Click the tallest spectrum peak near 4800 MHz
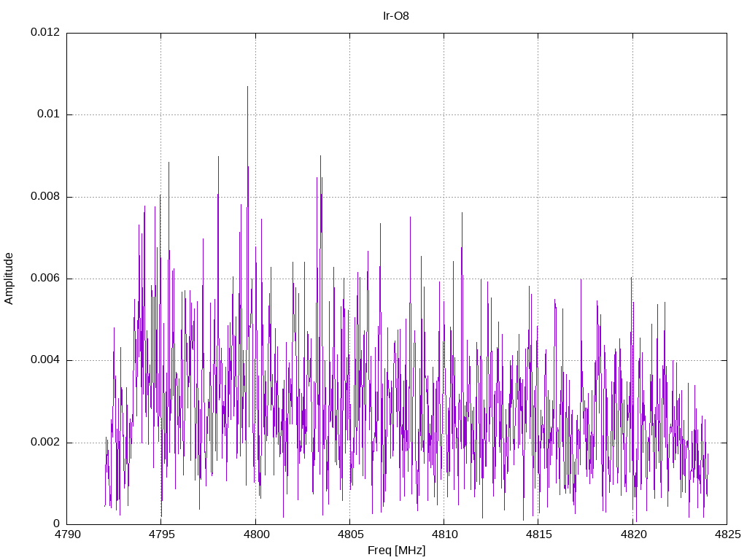 (248, 87)
